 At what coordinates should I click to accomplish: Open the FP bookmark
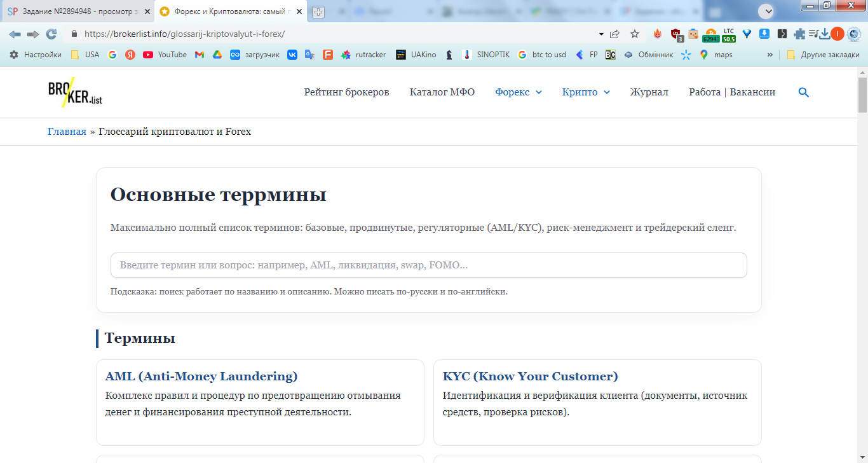587,55
